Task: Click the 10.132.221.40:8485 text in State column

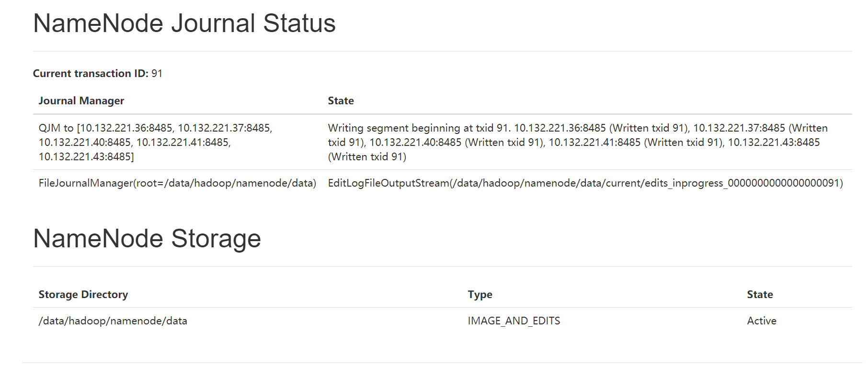Action: pyautogui.click(x=415, y=143)
